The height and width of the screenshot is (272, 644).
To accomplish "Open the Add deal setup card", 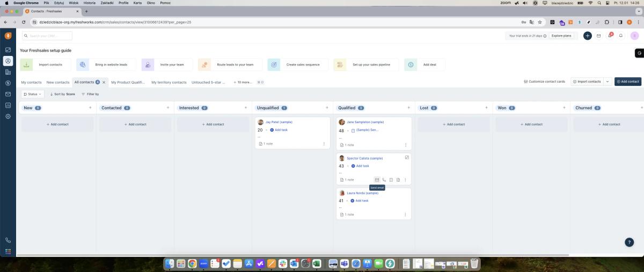I will [425, 65].
